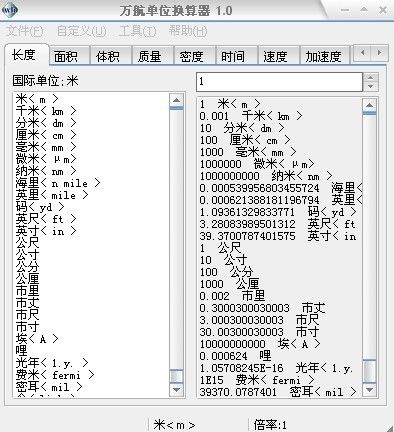The height and width of the screenshot is (432, 394).
Task: Open the 自定义(U) menu
Action: [81, 31]
